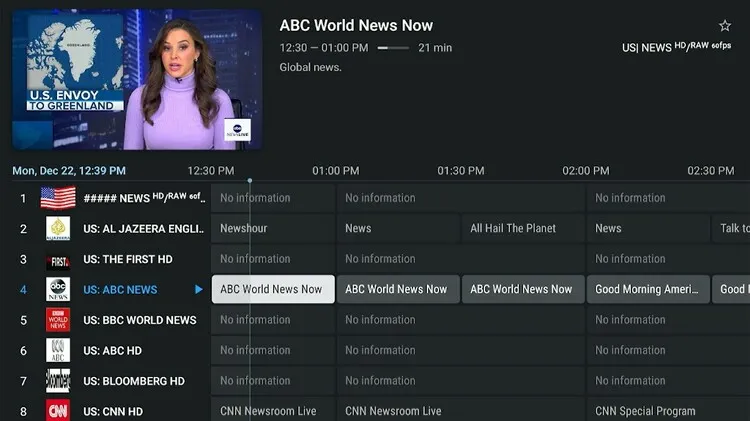Image resolution: width=750 pixels, height=421 pixels.
Task: Click the 02:30 PM timeline header
Action: coord(710,171)
